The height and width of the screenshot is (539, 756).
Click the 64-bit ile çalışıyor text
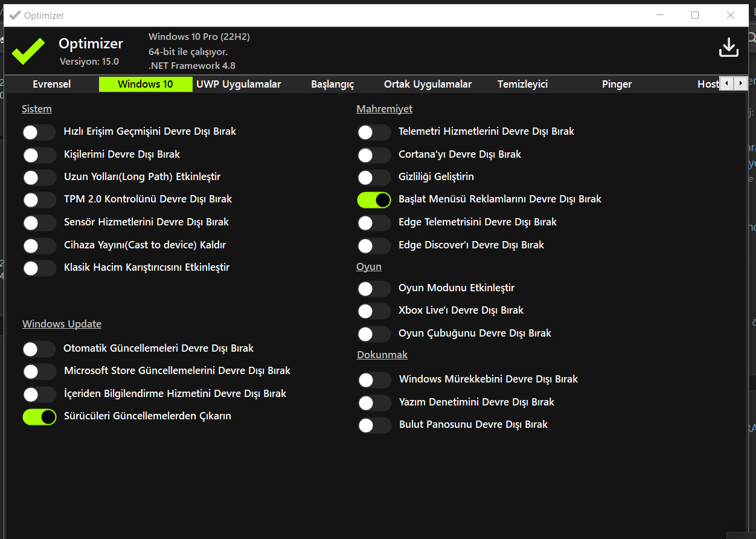pyautogui.click(x=188, y=51)
